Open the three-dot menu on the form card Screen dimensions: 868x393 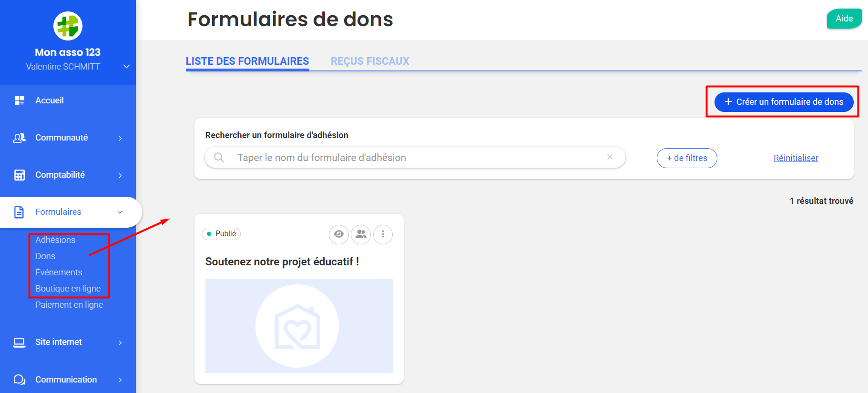(x=383, y=234)
